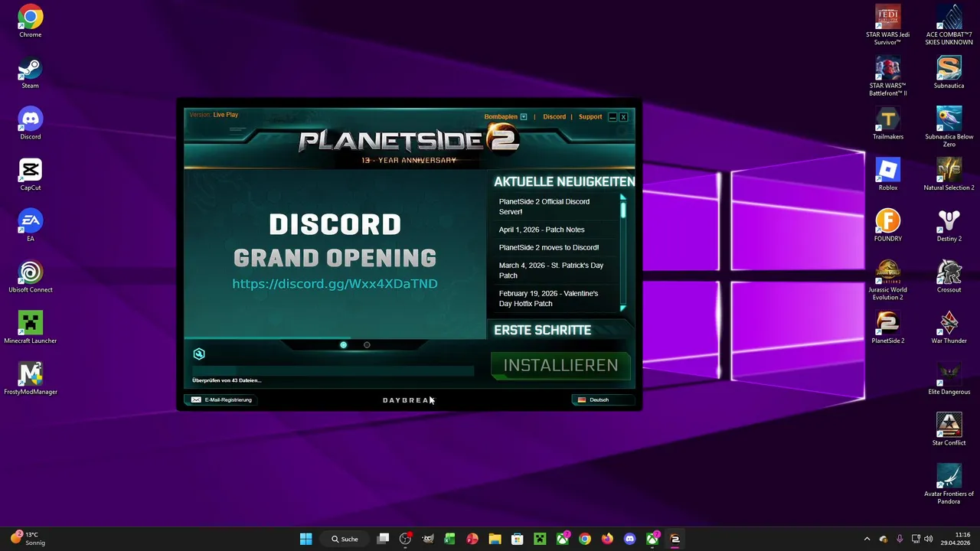980x551 pixels.
Task: Switch to the second banner carousel dot
Action: point(367,345)
